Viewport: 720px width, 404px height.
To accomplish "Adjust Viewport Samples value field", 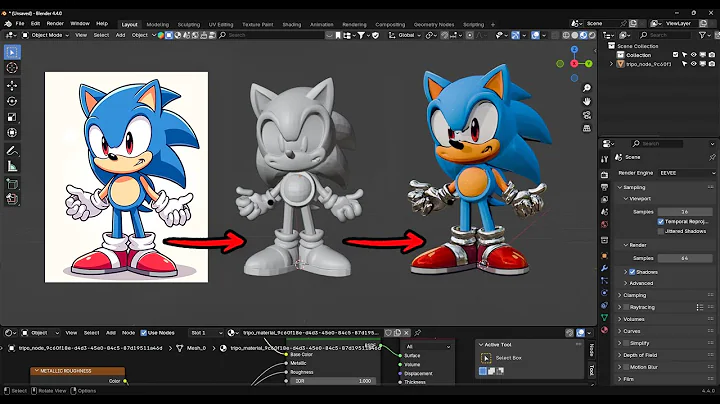I will tap(685, 212).
